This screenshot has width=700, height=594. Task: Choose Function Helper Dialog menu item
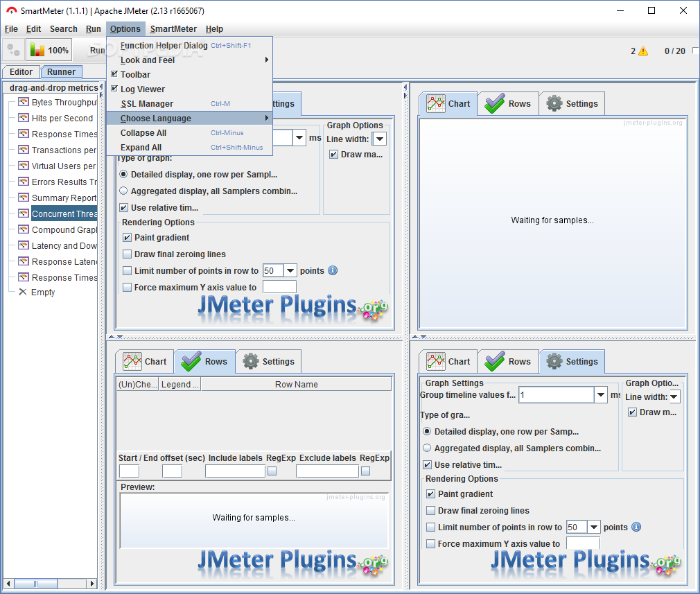pos(189,45)
